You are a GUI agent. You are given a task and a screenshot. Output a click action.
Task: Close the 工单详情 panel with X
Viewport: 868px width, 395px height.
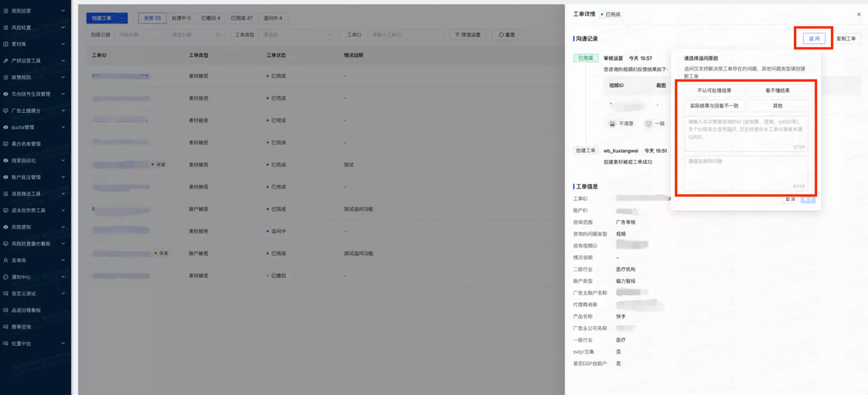click(x=859, y=14)
